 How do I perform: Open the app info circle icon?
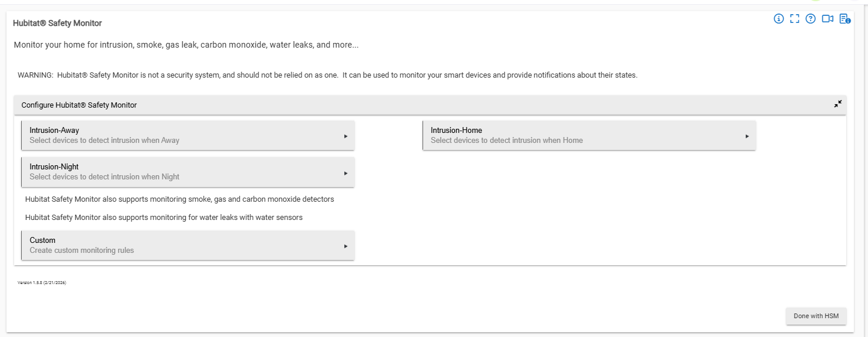(x=779, y=19)
